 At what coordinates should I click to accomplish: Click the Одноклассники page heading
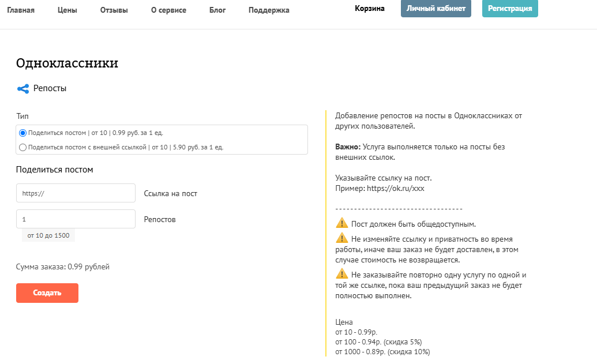pos(67,63)
